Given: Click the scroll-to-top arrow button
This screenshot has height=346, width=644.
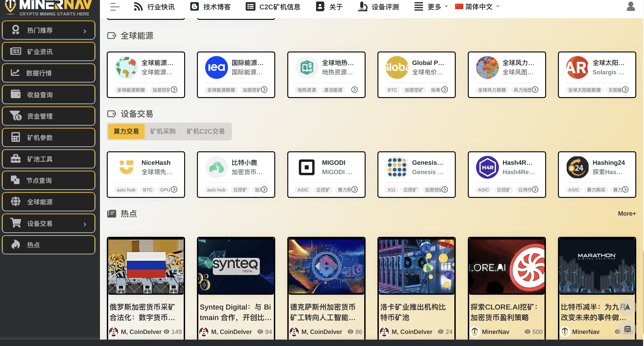Looking at the screenshot, I should (627, 307).
